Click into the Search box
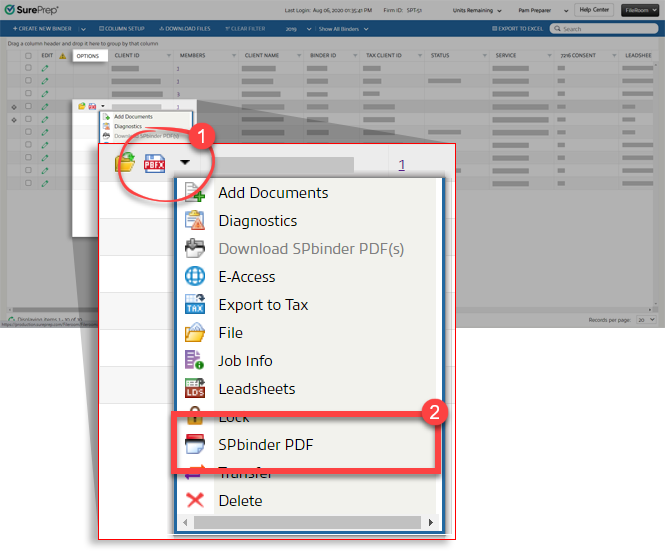 coord(604,29)
